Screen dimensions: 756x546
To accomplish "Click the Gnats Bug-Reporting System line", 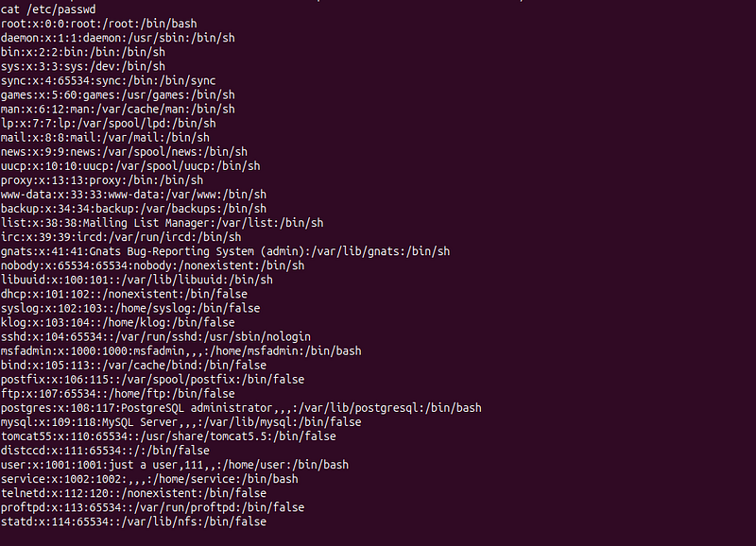I will pyautogui.click(x=225, y=251).
